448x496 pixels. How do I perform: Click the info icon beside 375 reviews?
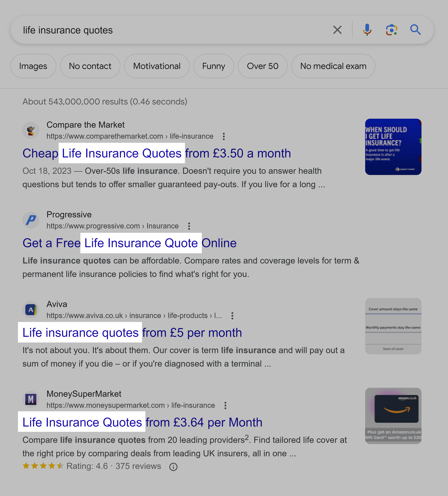tap(173, 467)
